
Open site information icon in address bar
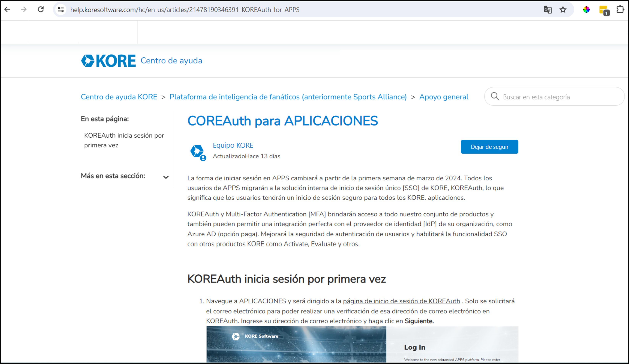61,10
